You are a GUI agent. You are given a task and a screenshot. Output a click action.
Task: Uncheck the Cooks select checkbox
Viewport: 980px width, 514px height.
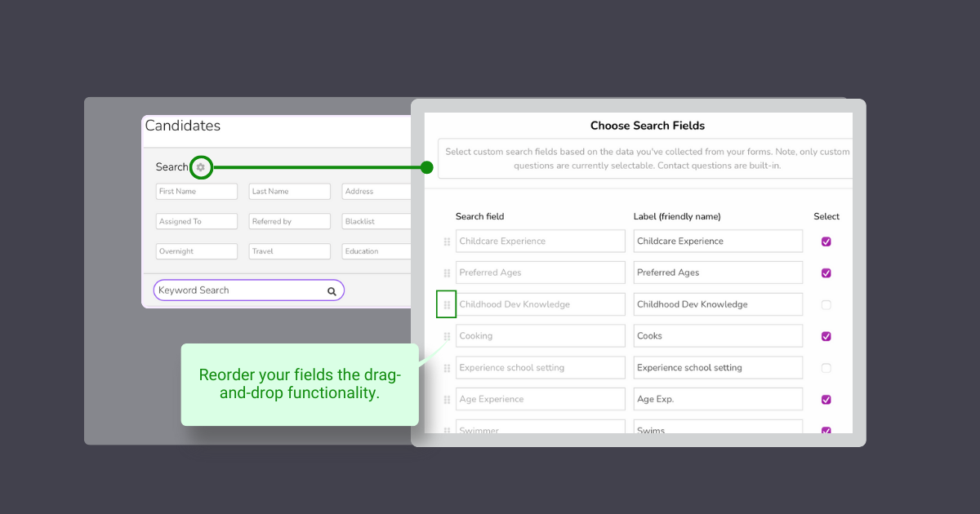click(826, 336)
